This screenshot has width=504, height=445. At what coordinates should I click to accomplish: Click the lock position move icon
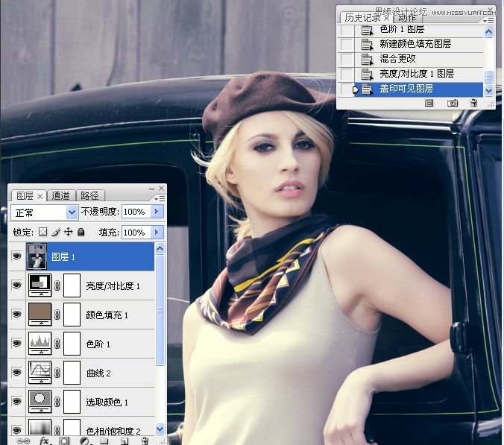(68, 233)
